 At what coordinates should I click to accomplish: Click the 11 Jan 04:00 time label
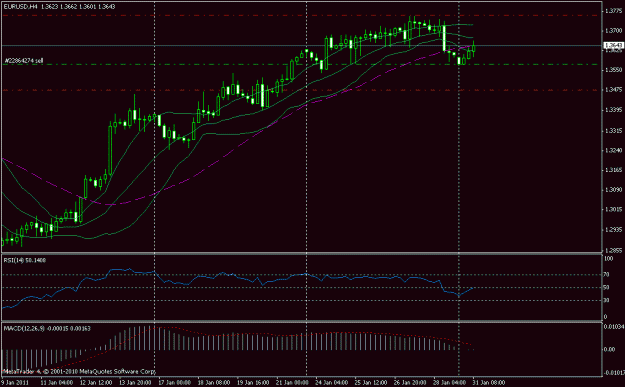pyautogui.click(x=57, y=383)
